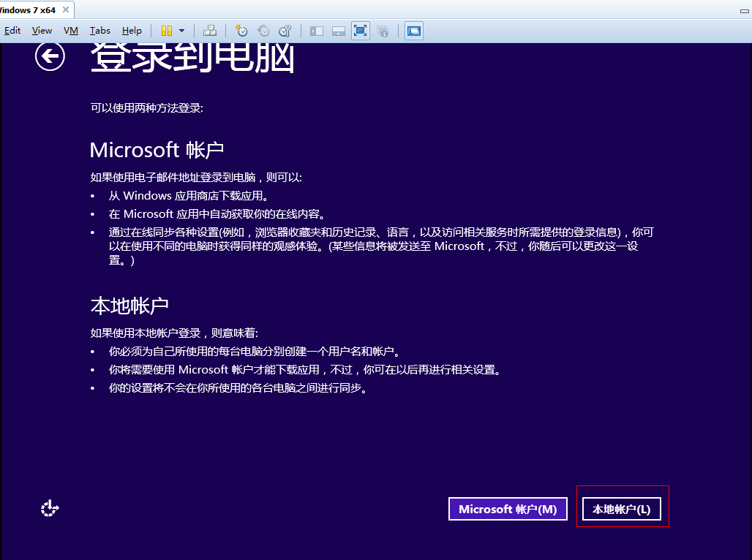This screenshot has width=752, height=560.
Task: Choose the 本地帐户(L) button
Action: (622, 509)
